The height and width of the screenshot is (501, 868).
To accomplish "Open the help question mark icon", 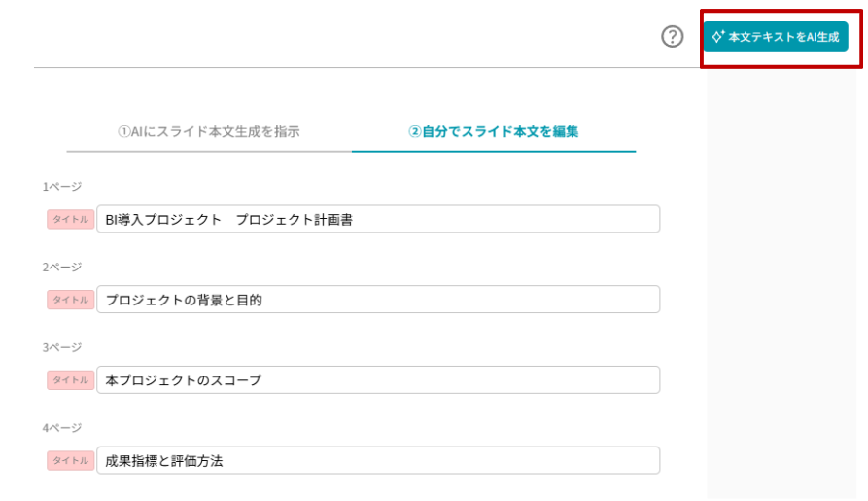I will 673,37.
